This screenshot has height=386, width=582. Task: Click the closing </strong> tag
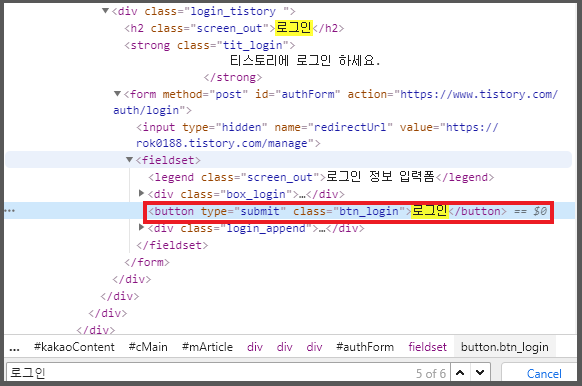tap(233, 77)
